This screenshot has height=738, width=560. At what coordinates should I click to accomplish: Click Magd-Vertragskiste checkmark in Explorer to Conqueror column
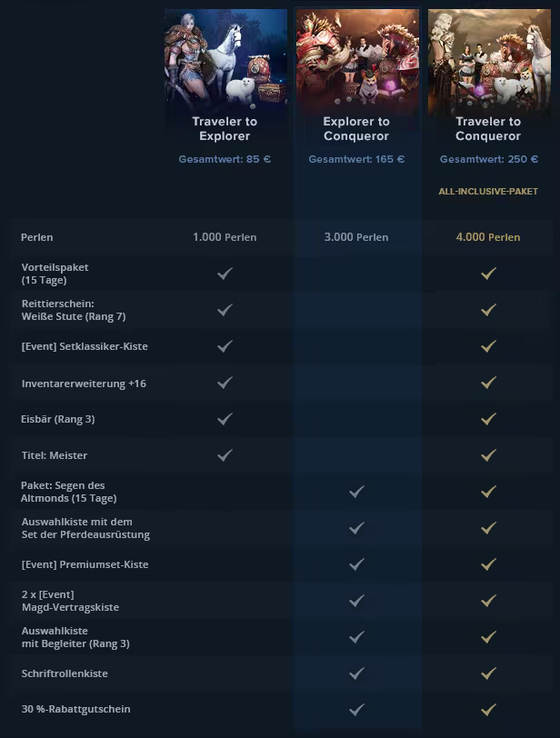click(356, 601)
